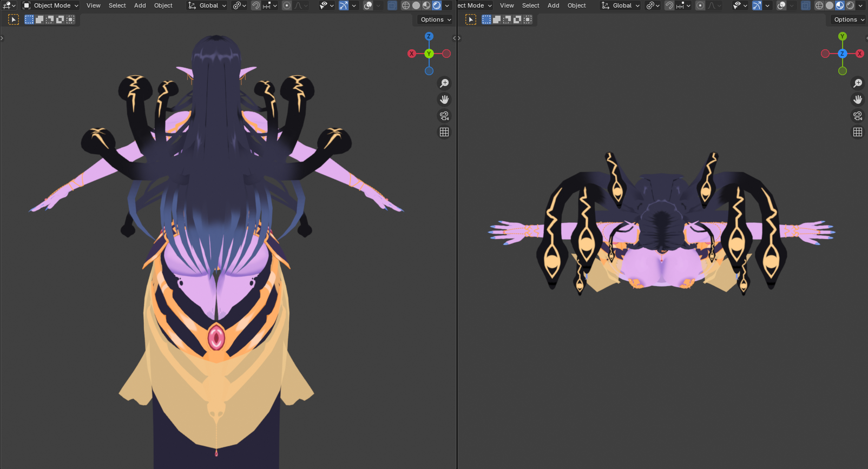
Task: Select wireframe shading in right viewport header
Action: pos(819,5)
